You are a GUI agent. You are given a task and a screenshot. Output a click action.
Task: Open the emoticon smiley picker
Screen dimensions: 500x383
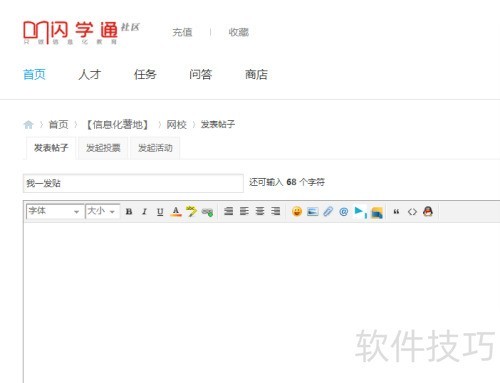[297, 211]
